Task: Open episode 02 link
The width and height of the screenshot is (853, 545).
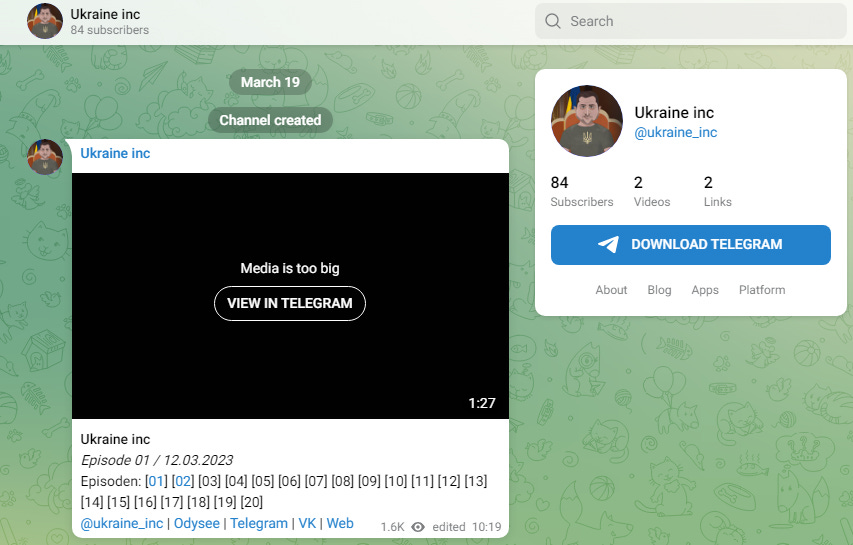Action: (182, 481)
